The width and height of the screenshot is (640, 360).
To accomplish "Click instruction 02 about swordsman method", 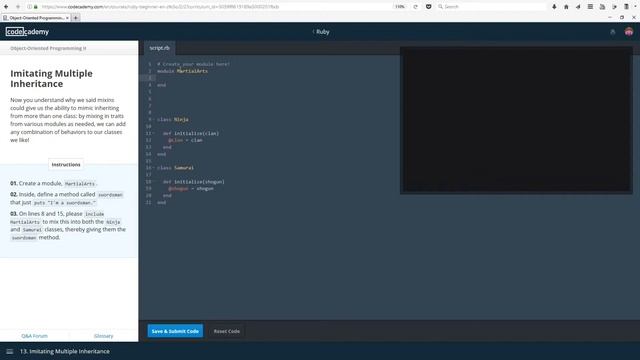I will [67, 198].
